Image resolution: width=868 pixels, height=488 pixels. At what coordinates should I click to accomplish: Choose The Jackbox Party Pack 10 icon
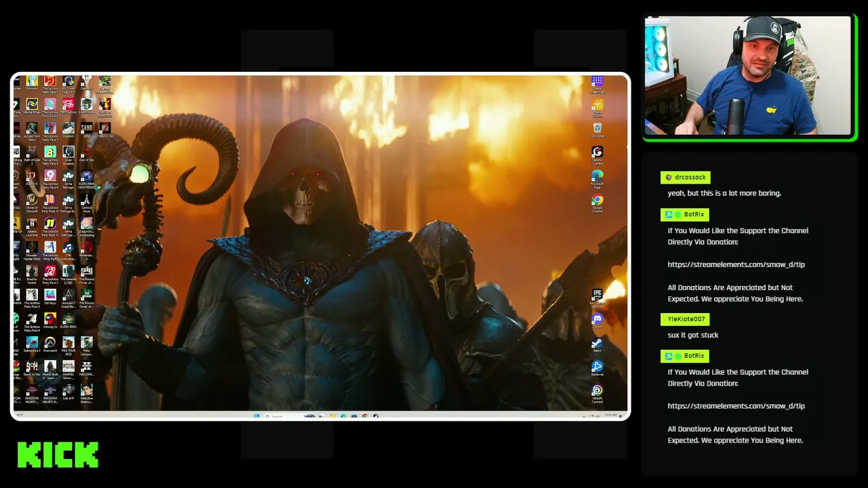[50, 202]
